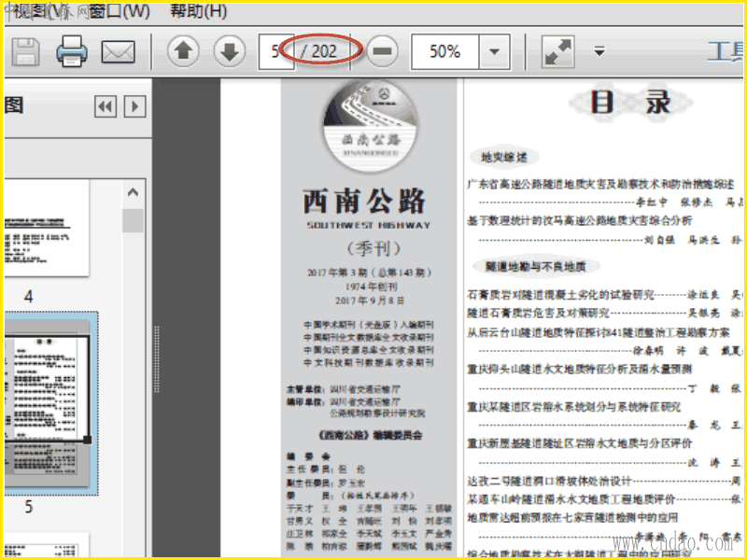Viewport: 747px width, 560px height.
Task: Click the 50% zoom value field
Action: (x=444, y=51)
